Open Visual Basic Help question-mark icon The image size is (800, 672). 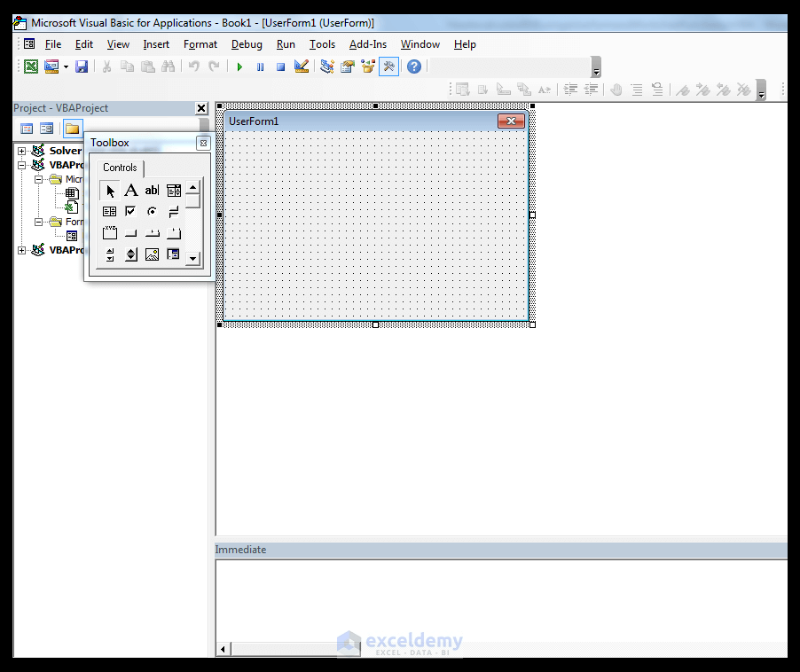(414, 66)
